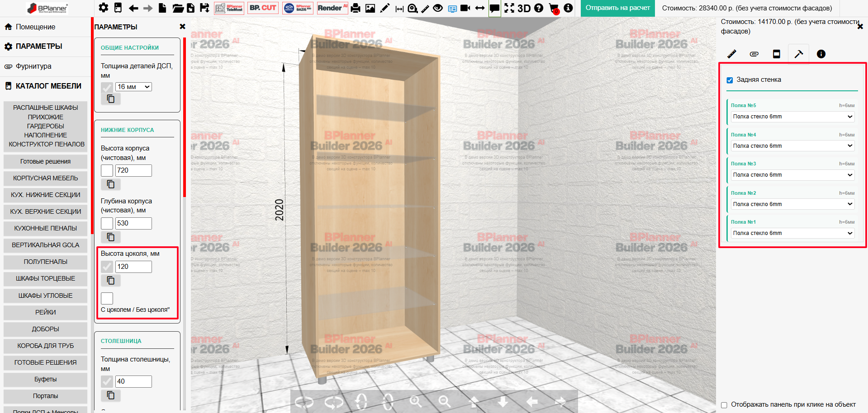Open the Готовые решения category
The height and width of the screenshot is (413, 868).
[46, 161]
